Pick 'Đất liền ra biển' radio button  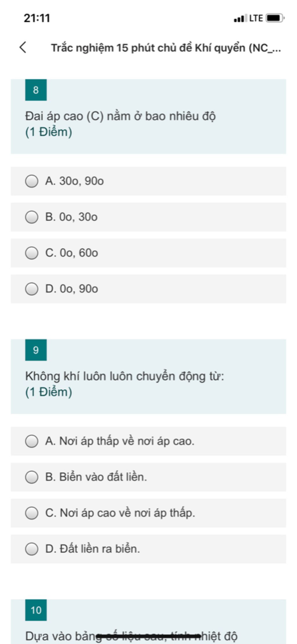[32, 549]
